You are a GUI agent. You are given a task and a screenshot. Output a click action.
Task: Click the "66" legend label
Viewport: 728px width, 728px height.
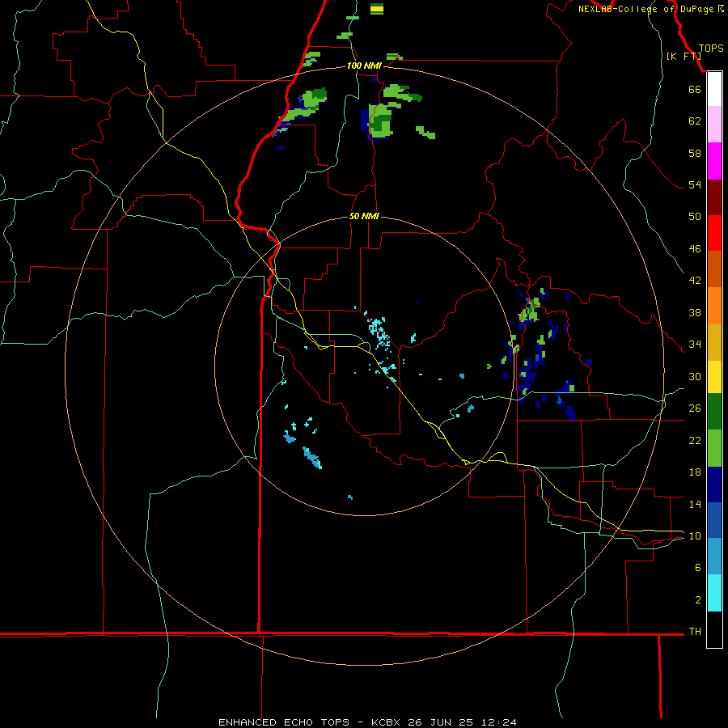(x=695, y=89)
